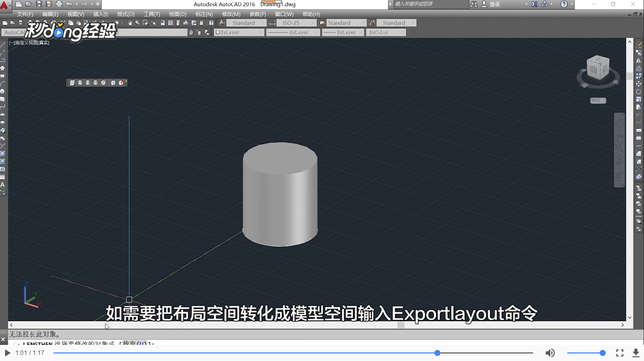Click the ViewCube right face 右
The image size is (644, 361).
point(605,69)
